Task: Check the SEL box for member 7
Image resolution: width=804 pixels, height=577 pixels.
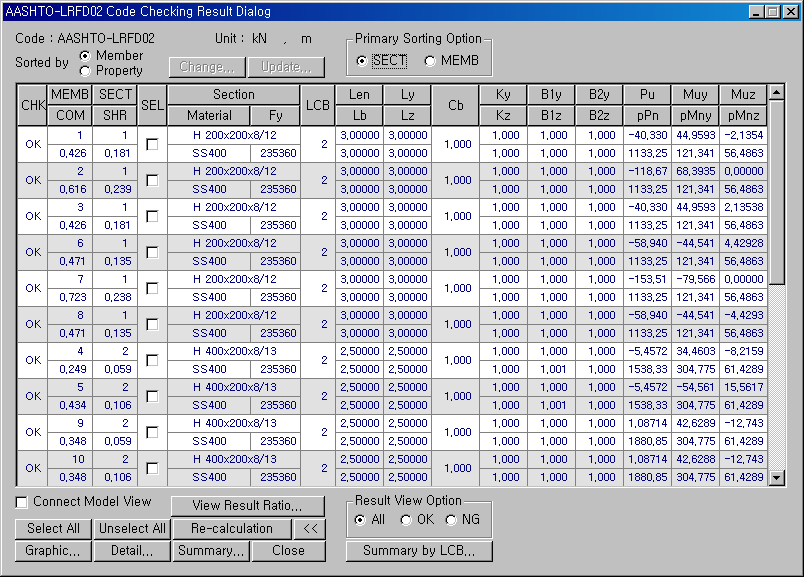Action: [x=152, y=288]
